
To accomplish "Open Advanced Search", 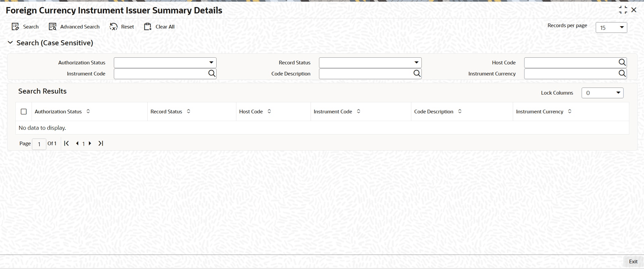I will click(74, 27).
